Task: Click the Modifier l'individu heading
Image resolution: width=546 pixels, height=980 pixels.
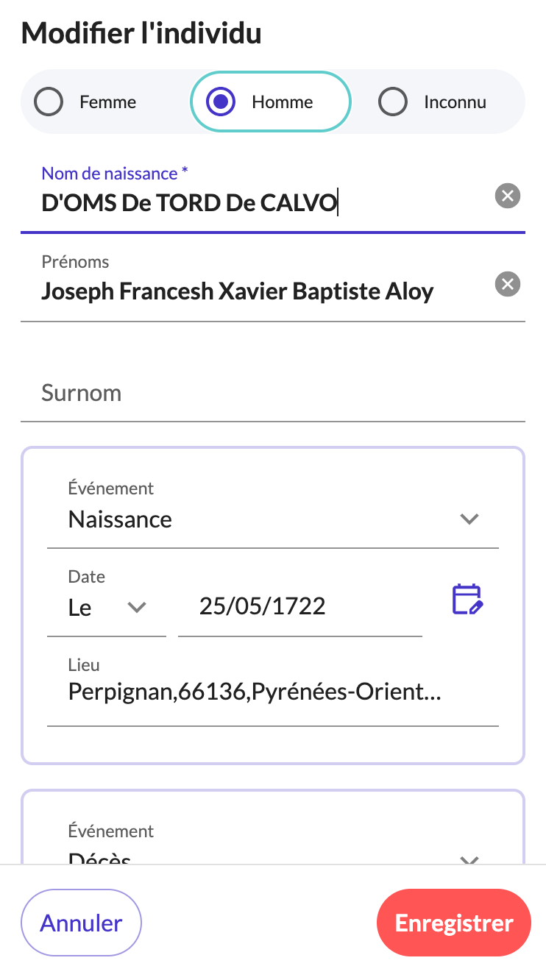Action: tap(141, 33)
